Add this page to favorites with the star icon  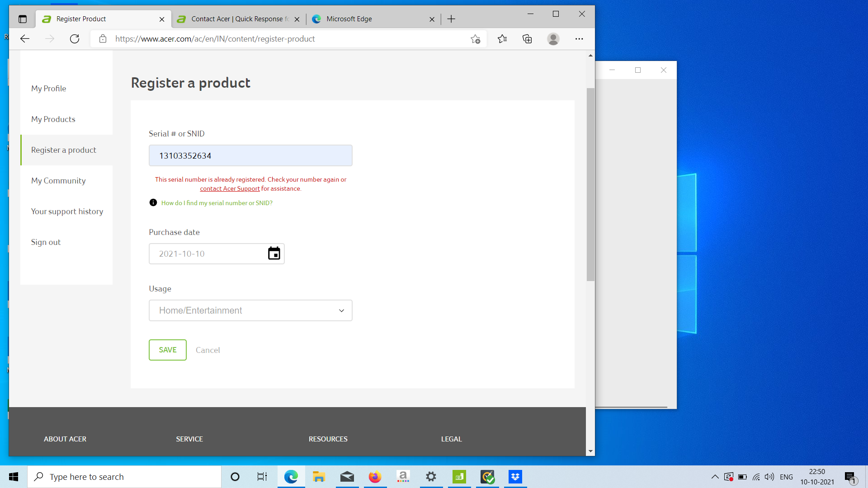pyautogui.click(x=475, y=39)
